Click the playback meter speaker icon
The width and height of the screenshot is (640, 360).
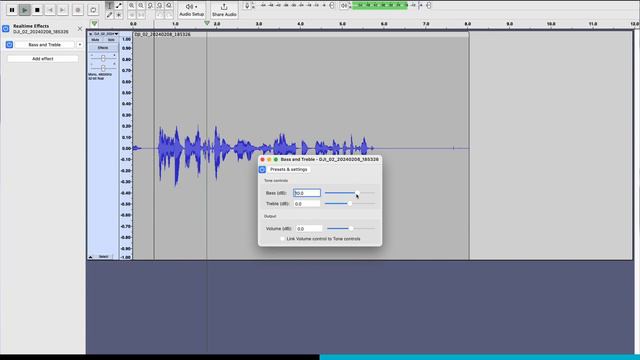pos(344,5)
